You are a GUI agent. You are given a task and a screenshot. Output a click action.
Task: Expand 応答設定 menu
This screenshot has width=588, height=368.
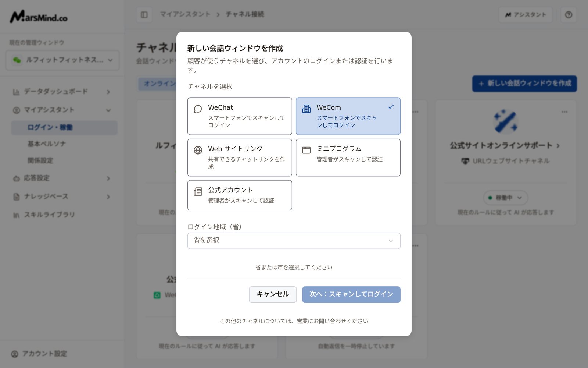coord(62,178)
